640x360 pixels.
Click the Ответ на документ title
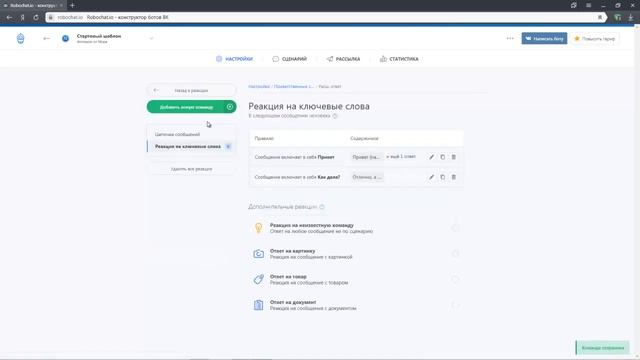tap(293, 302)
